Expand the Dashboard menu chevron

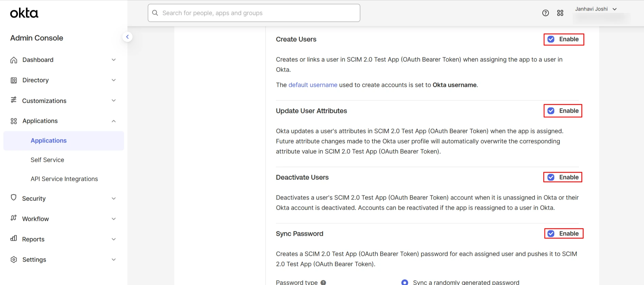click(x=114, y=60)
